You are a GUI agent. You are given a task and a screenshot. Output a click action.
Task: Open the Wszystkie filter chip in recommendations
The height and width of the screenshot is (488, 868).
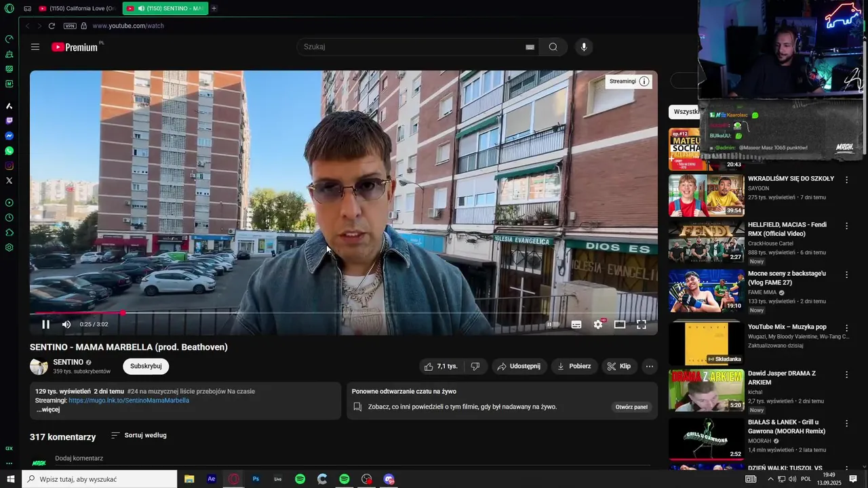click(685, 112)
